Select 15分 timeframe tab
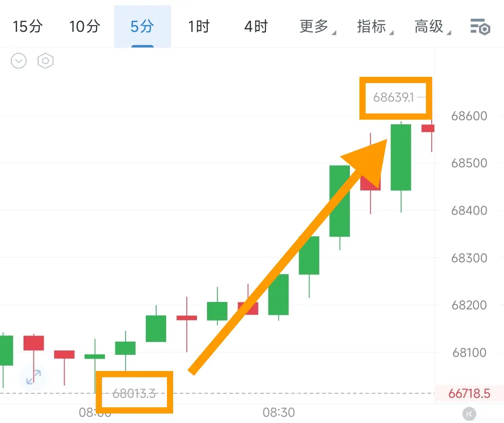The image size is (504, 423). [28, 26]
